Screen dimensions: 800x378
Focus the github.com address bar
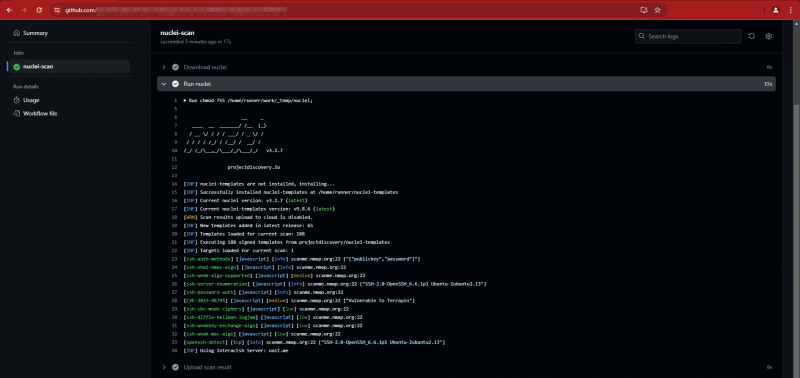pyautogui.click(x=347, y=10)
